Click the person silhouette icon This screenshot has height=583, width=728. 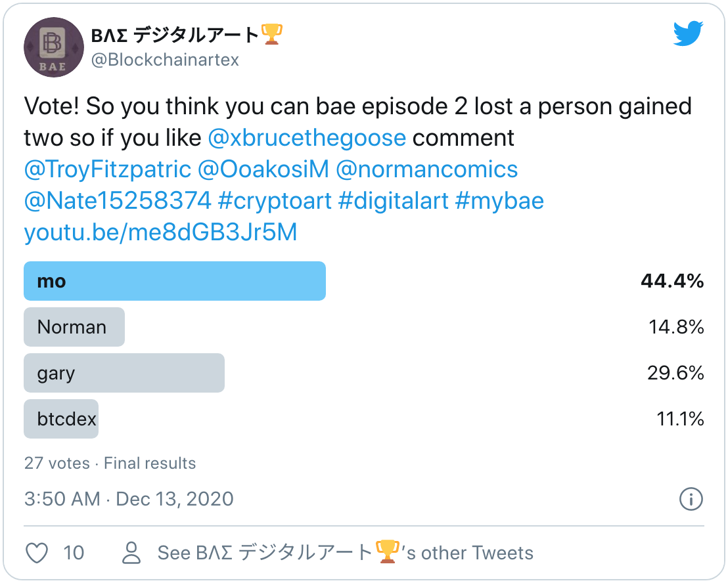tap(131, 552)
